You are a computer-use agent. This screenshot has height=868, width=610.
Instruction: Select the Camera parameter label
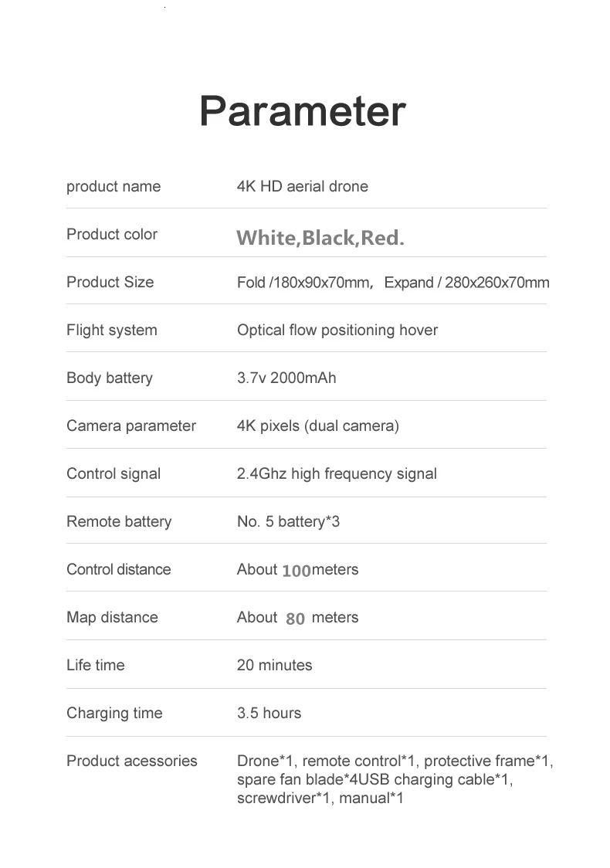[x=131, y=426]
